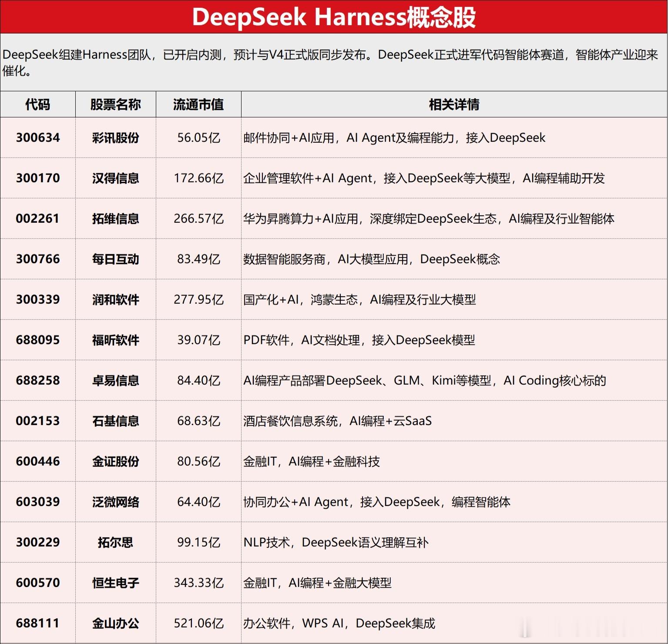Click the detail text starting "酒店餐饮信息系统"
This screenshot has width=668, height=644.
[x=338, y=421]
